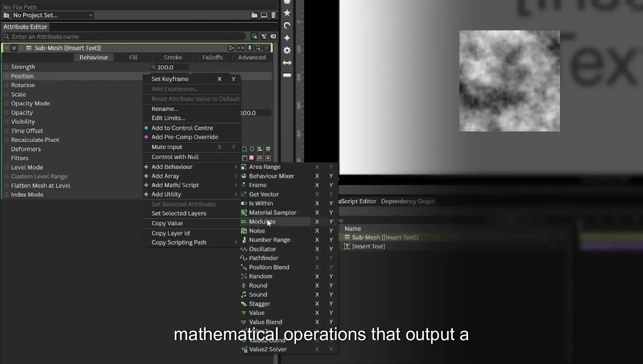
Task: Clear the attribute search with delete icon
Action: [x=273, y=36]
